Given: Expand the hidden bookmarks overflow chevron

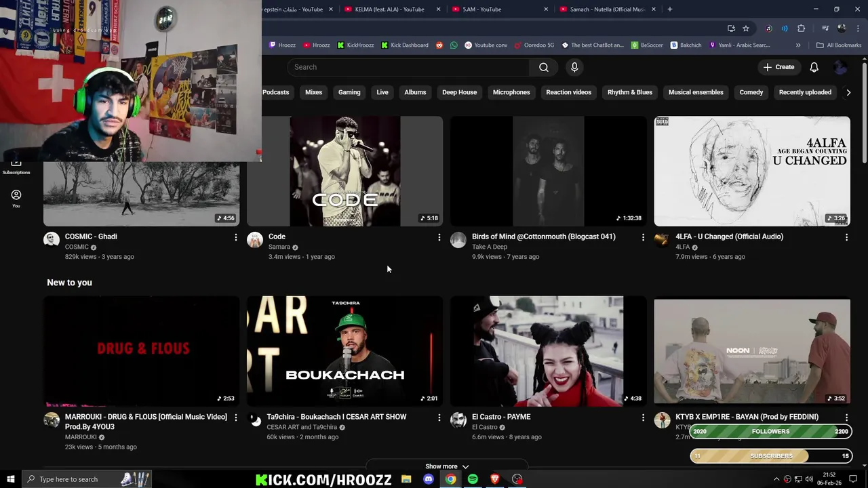Looking at the screenshot, I should 798,45.
